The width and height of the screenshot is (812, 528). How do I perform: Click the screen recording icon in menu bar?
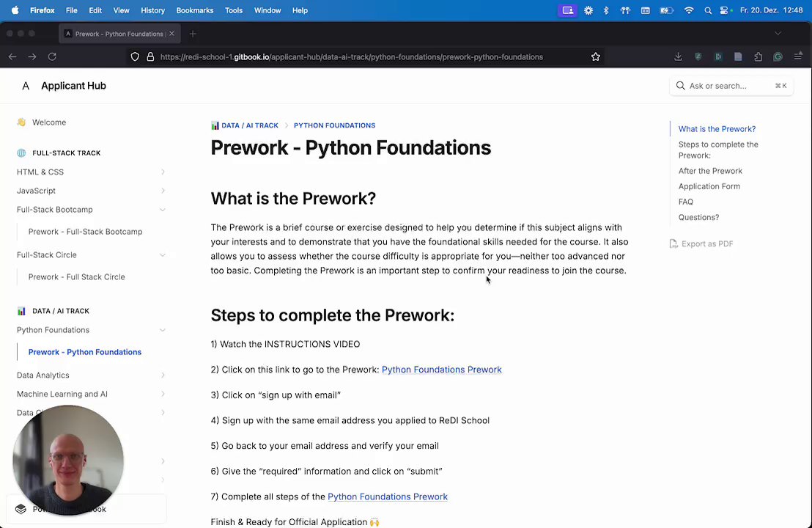567,10
